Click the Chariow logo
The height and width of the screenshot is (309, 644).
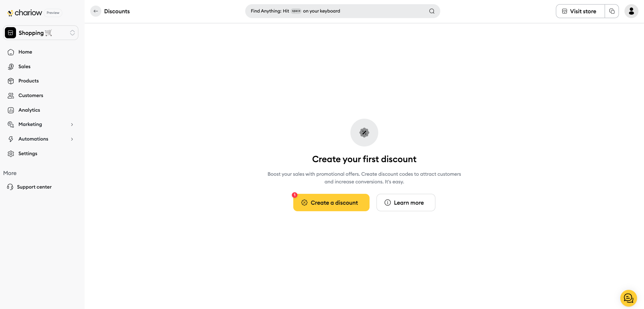[25, 13]
